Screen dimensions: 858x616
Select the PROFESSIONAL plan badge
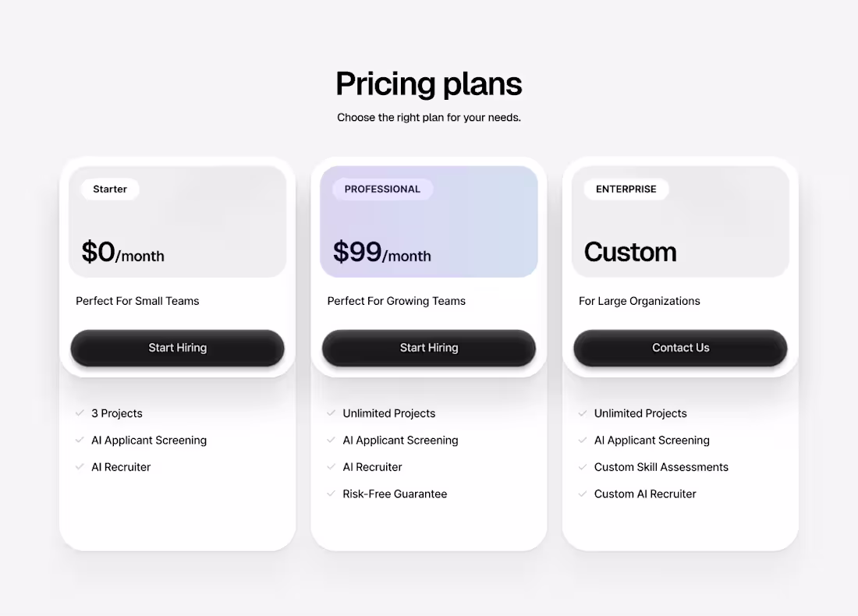pyautogui.click(x=382, y=189)
